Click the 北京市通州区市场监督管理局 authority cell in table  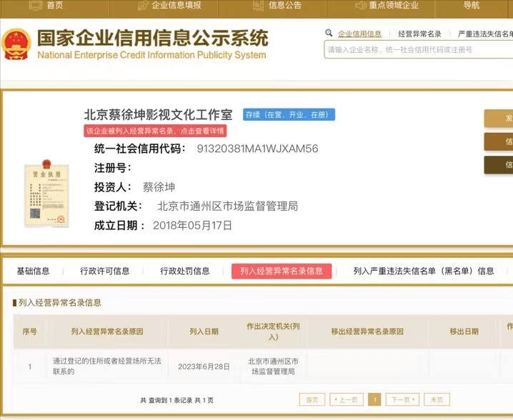click(x=273, y=366)
